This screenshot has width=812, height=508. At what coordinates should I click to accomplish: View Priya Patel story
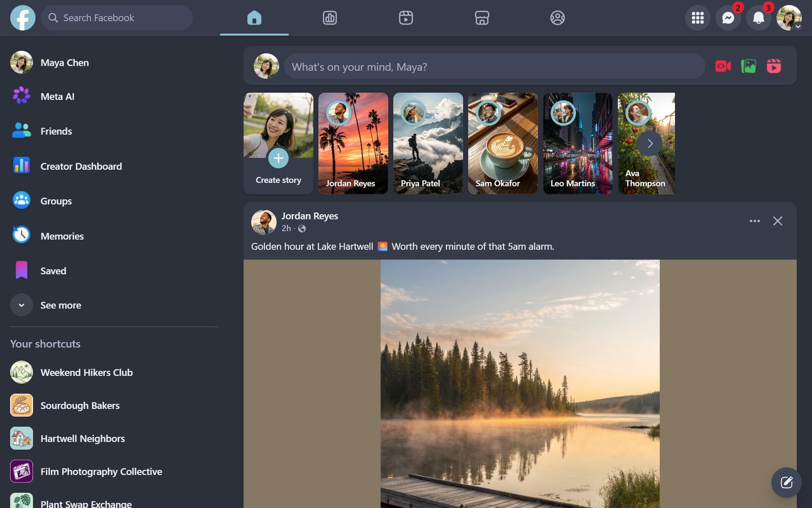pos(428,143)
